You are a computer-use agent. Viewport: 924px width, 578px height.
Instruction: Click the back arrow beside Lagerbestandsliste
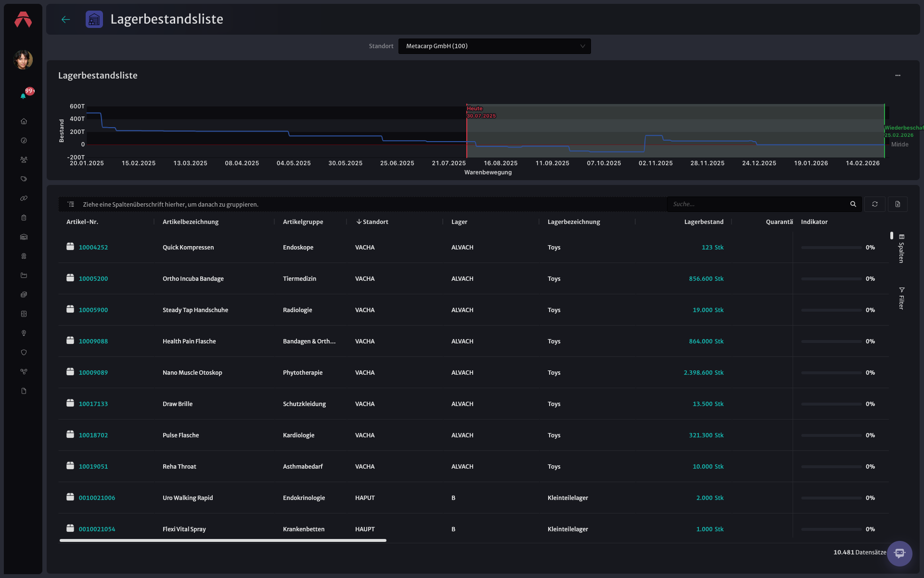pos(66,19)
